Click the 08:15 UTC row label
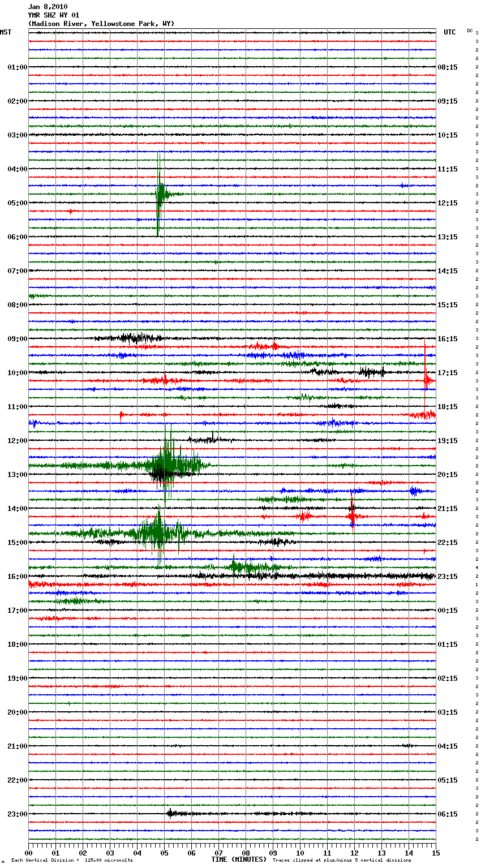Viewport: 481px width, 868px height. click(x=448, y=67)
